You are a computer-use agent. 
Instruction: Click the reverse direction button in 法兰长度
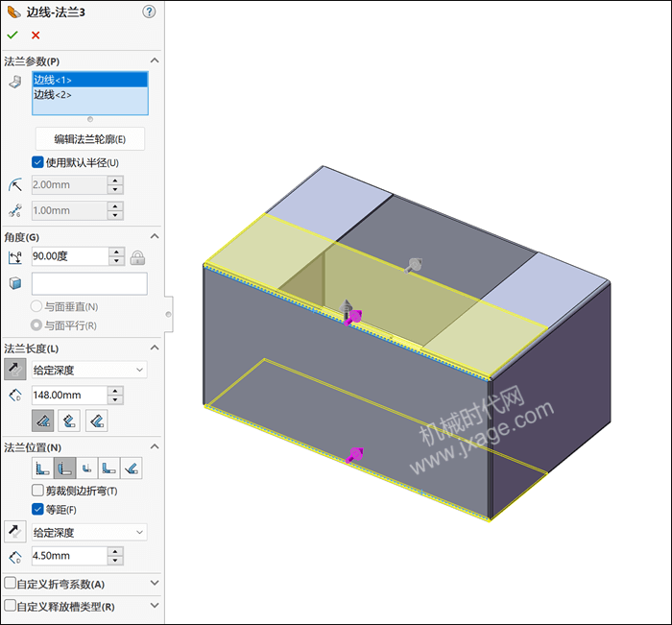(x=15, y=369)
